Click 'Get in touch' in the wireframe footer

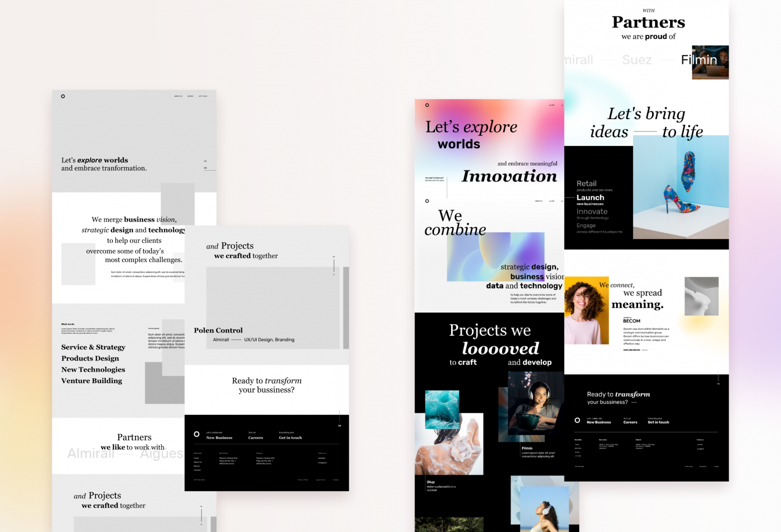point(290,438)
